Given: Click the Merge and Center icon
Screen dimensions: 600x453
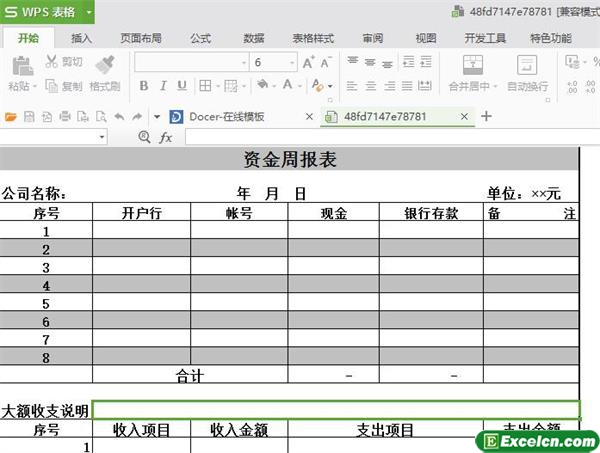Looking at the screenshot, I should (473, 65).
